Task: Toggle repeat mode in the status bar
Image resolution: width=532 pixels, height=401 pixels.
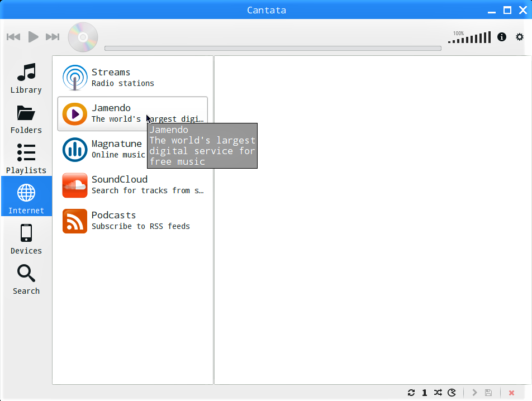Action: pyautogui.click(x=411, y=393)
